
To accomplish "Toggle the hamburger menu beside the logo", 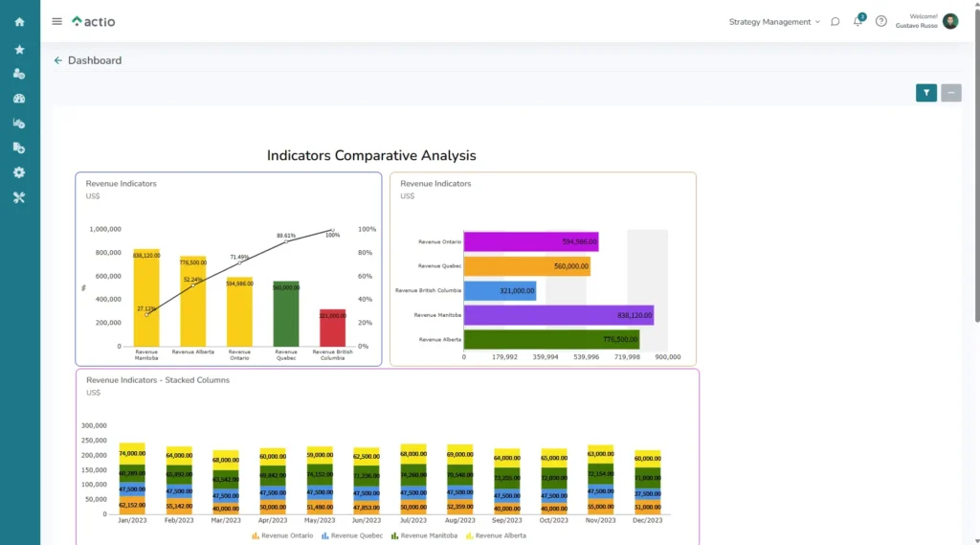I will coord(56,21).
